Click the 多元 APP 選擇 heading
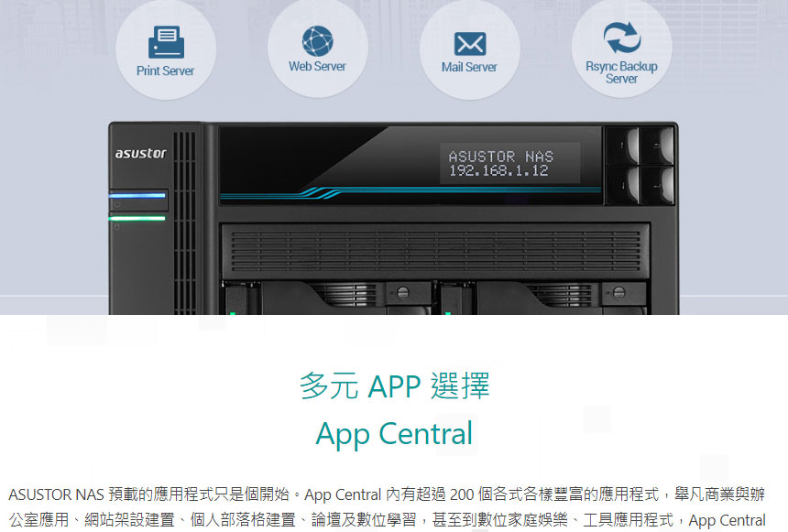Image resolution: width=788 pixels, height=532 pixels. (x=395, y=385)
